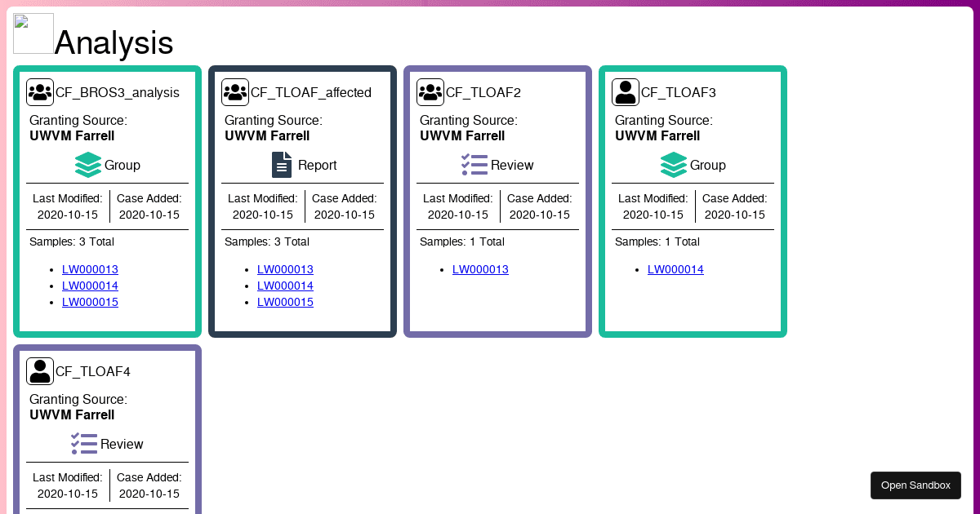Open sample LW000013 on CF_TLOAF2 card
Screen dimensions: 980x514
pyautogui.click(x=480, y=269)
